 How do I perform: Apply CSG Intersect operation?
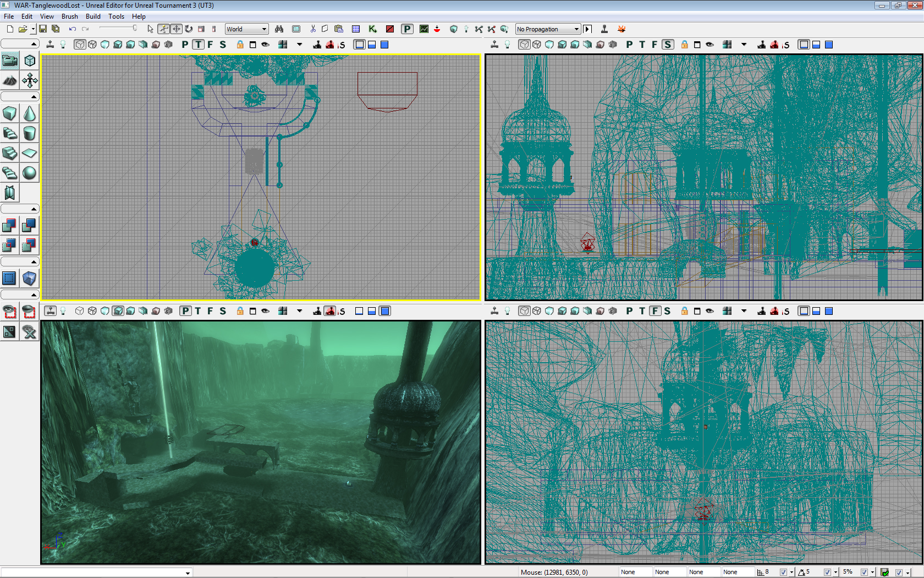(x=10, y=245)
